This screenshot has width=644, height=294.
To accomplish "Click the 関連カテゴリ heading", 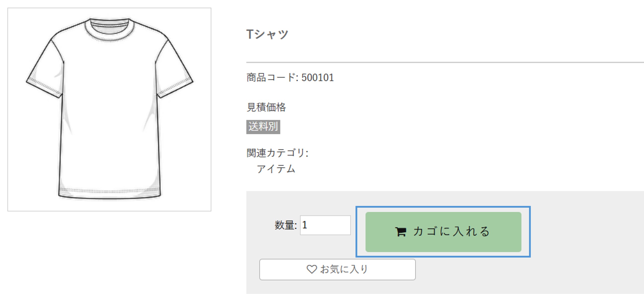I will tap(277, 153).
